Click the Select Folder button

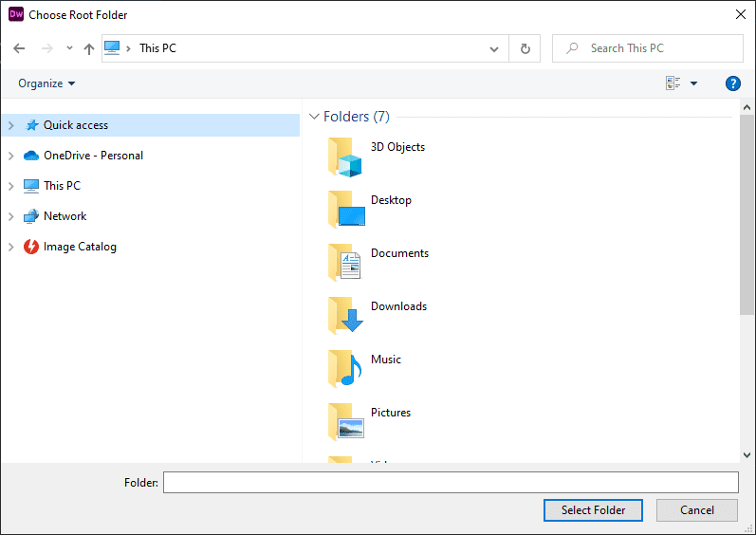tap(593, 510)
